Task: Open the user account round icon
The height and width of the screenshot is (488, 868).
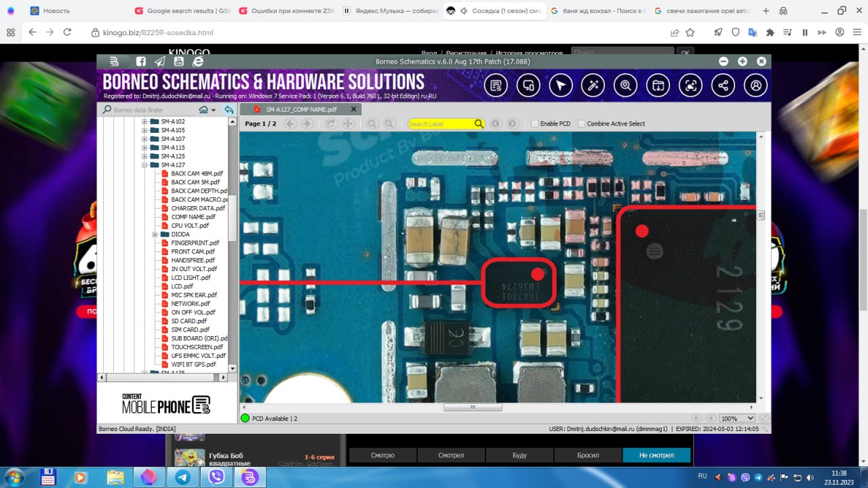Action: click(x=755, y=85)
